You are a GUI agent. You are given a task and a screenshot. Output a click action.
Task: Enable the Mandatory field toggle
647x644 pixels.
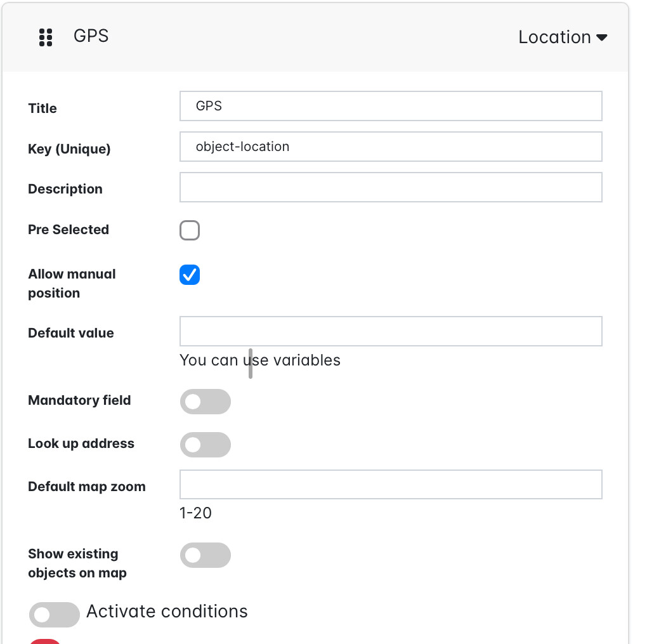(x=205, y=402)
